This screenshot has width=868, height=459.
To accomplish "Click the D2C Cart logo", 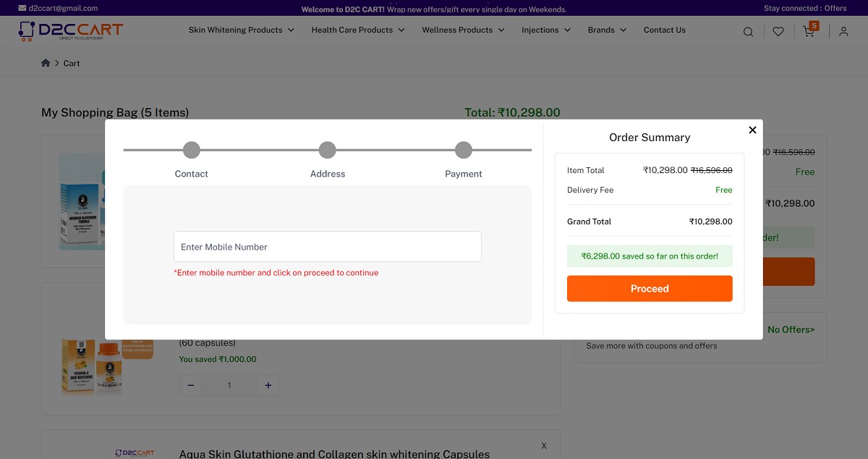I will coord(69,30).
